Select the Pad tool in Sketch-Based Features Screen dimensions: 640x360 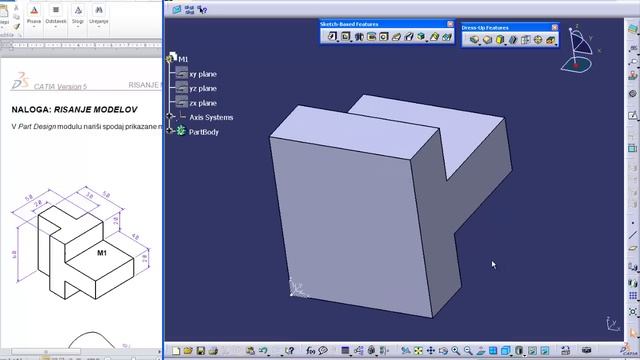[332, 37]
